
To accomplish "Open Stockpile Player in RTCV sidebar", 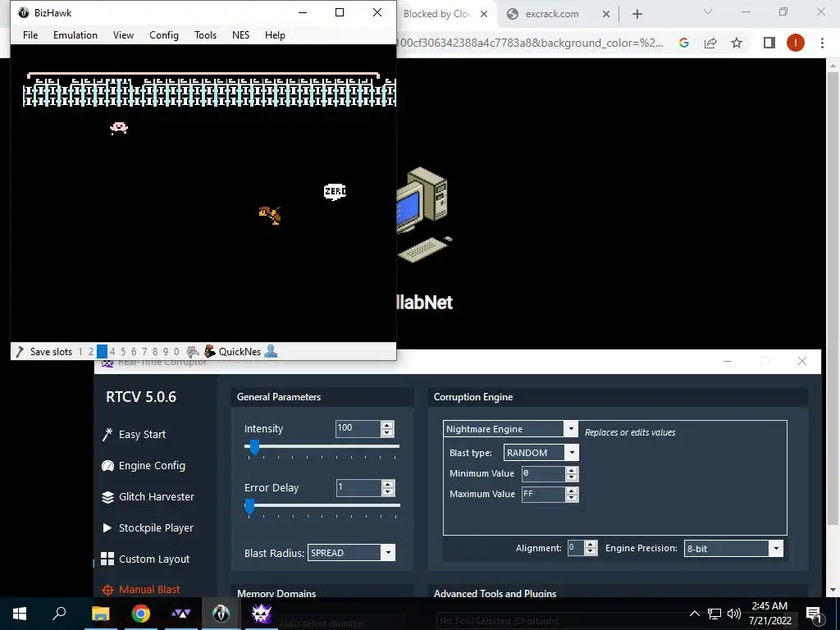I will click(x=148, y=527).
